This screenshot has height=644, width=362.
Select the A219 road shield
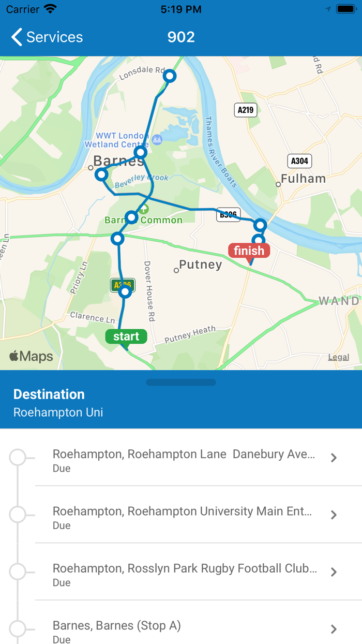[x=245, y=110]
